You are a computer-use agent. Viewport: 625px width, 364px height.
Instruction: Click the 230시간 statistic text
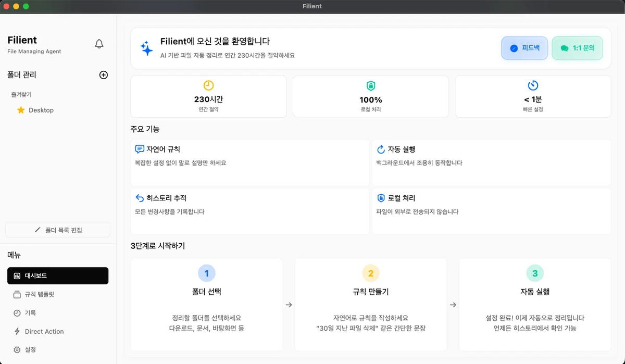click(208, 99)
